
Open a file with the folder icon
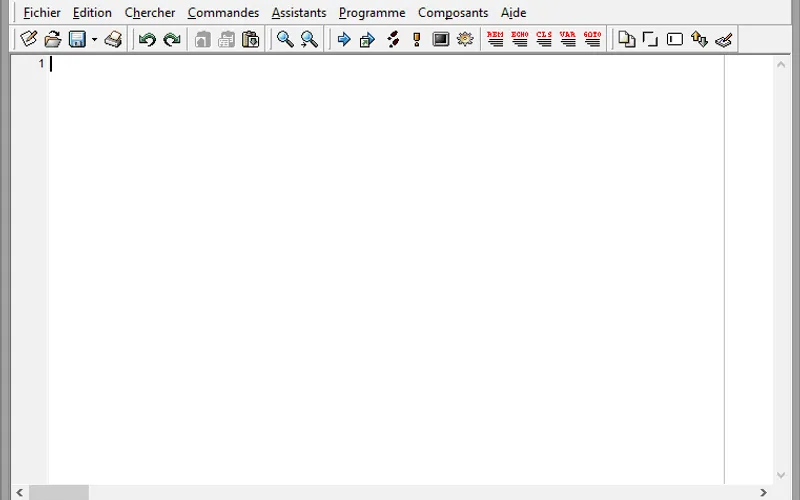tap(53, 39)
